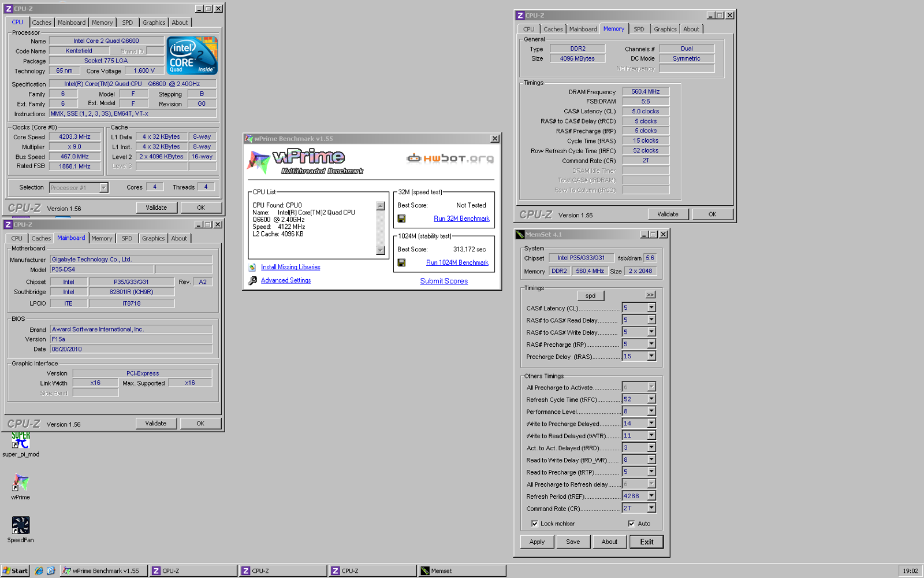Click the Internet Explorer quick launch icon
This screenshot has height=578, width=924.
[x=39, y=570]
